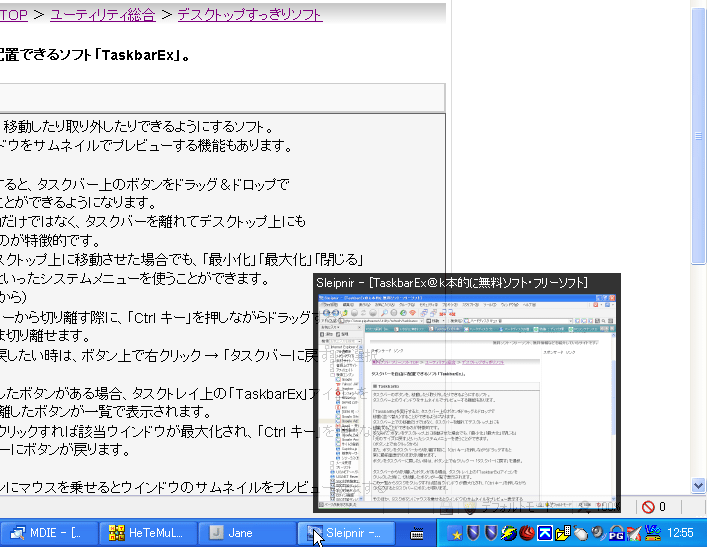Viewport: 707px width, 547px height.
Task: Switch to the MDIE taskbar button
Action: tap(49, 533)
